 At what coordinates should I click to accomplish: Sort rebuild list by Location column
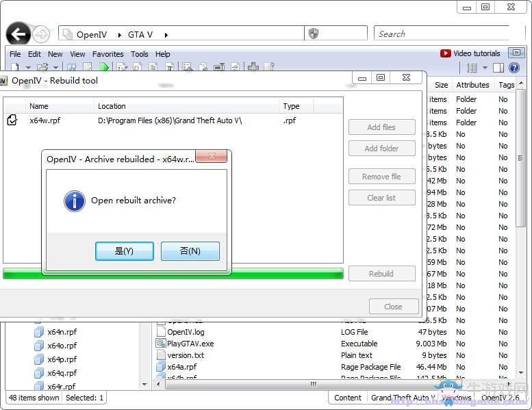[186, 106]
